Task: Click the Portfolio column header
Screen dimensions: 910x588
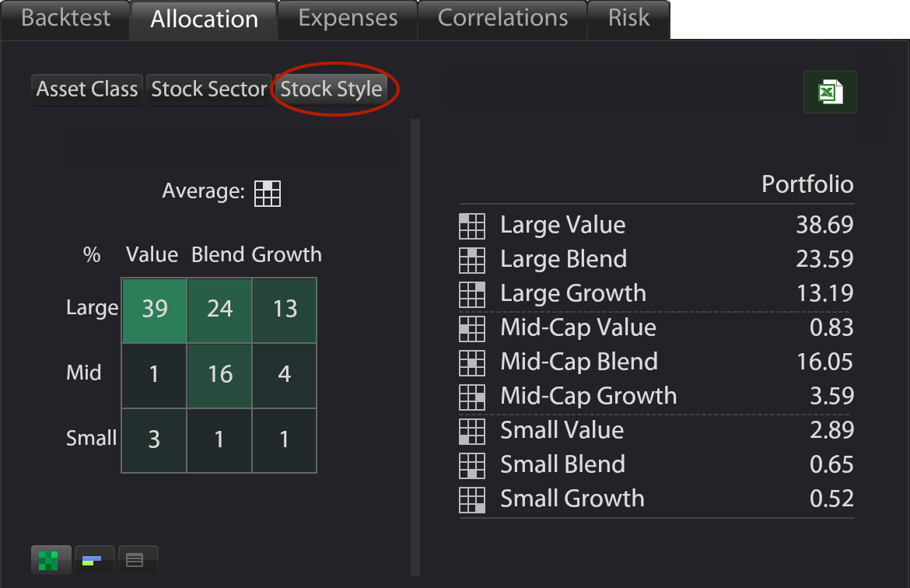Action: 807,184
